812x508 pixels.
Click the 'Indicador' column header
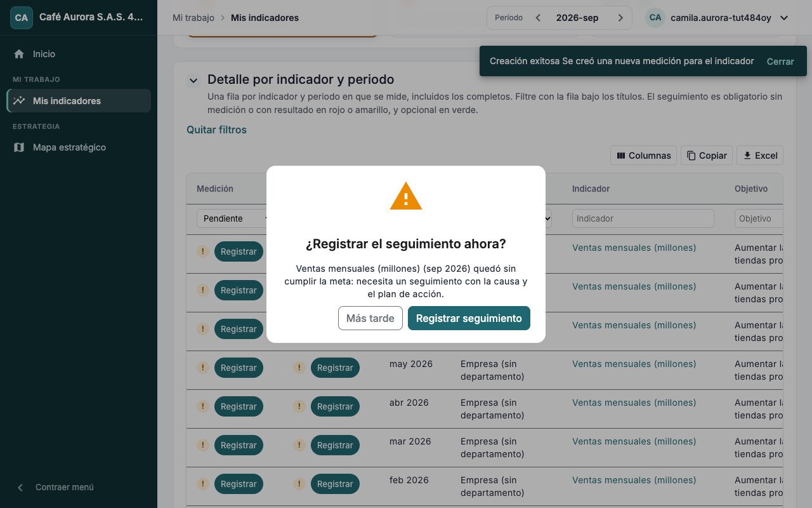[591, 189]
